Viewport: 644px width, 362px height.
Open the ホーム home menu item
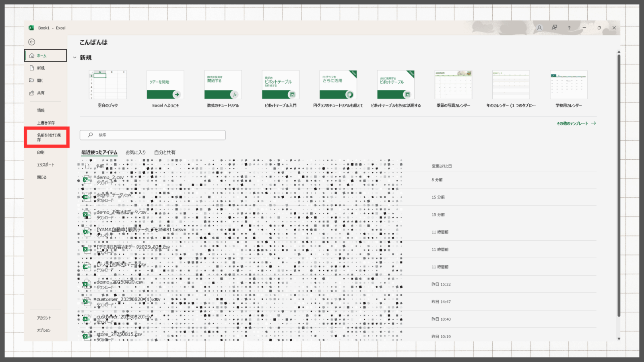(x=45, y=56)
